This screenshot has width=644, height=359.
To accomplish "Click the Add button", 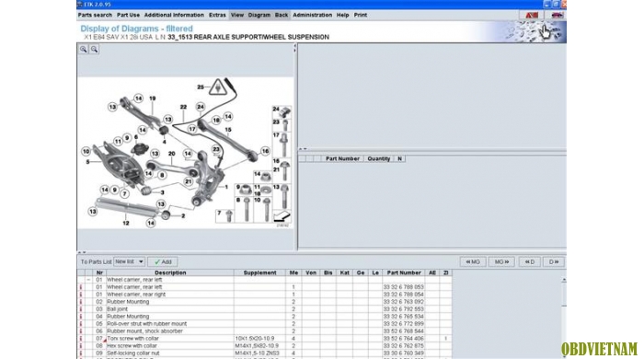I will tap(163, 261).
